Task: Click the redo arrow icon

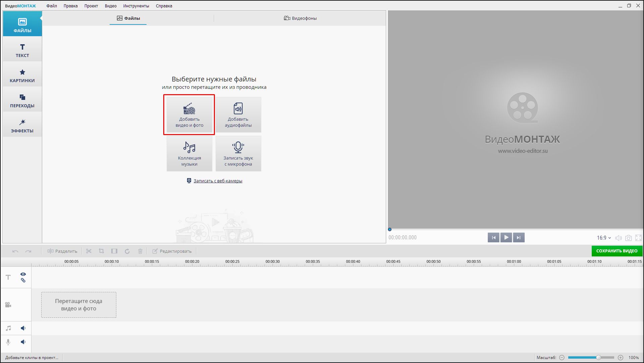Action: pos(28,251)
